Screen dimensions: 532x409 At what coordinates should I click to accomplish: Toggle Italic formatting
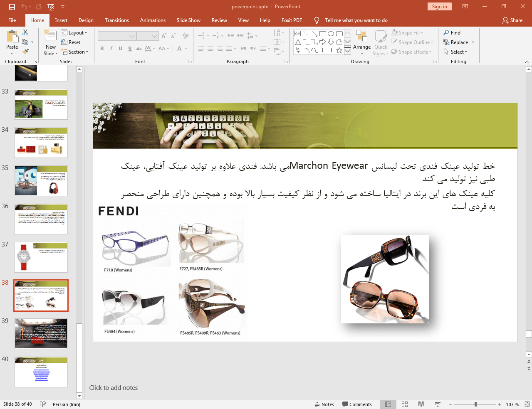111,49
